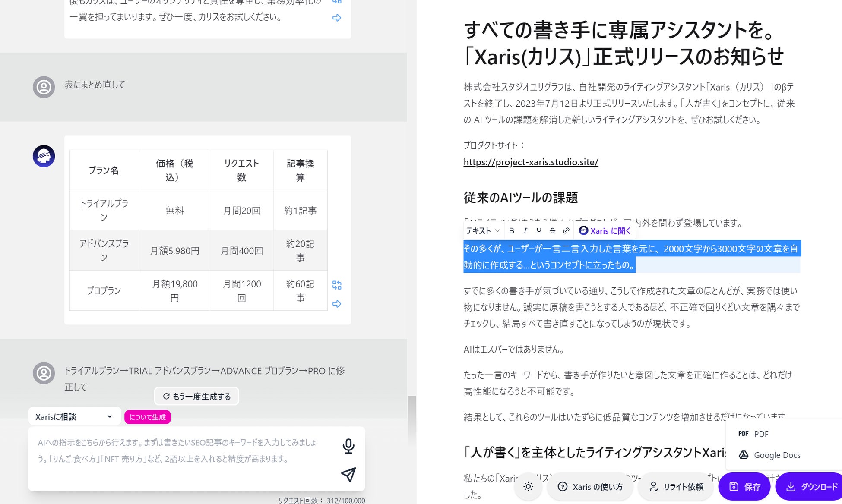Click the もう一度生成する regenerate button
Image resolution: width=842 pixels, height=504 pixels.
pyautogui.click(x=196, y=396)
